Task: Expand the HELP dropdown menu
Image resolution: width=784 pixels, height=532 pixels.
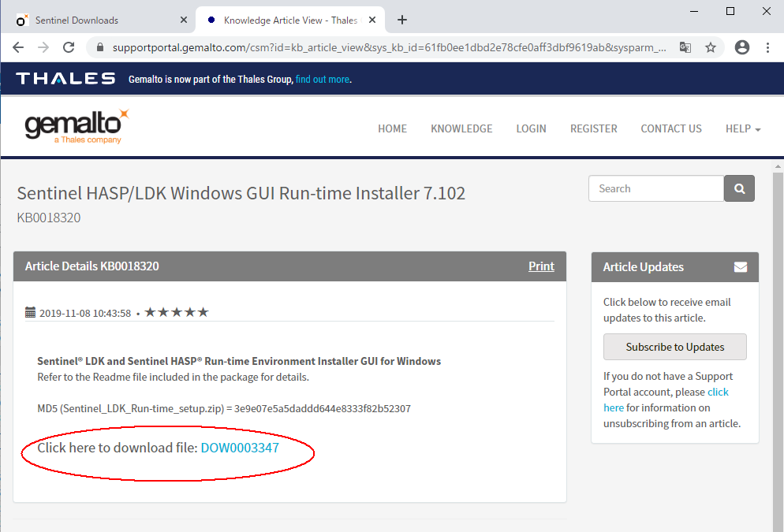Action: click(x=743, y=128)
